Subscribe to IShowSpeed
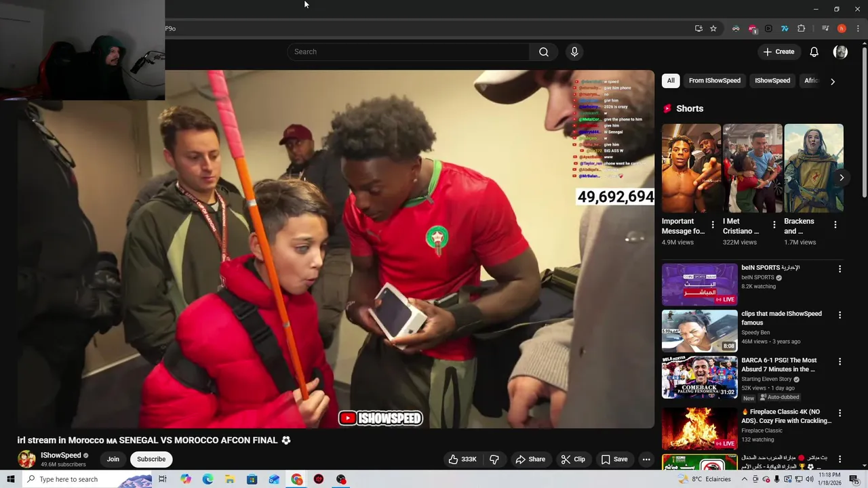This screenshot has height=488, width=868. pos(151,459)
